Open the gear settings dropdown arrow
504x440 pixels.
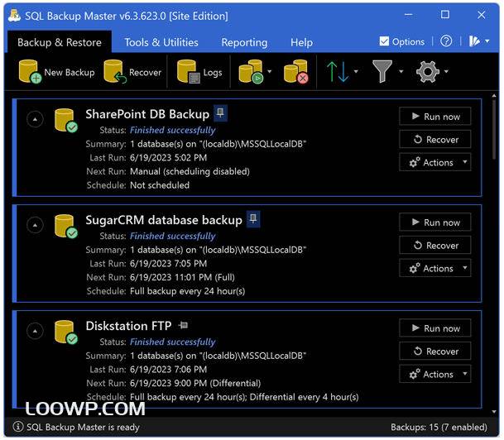click(446, 71)
